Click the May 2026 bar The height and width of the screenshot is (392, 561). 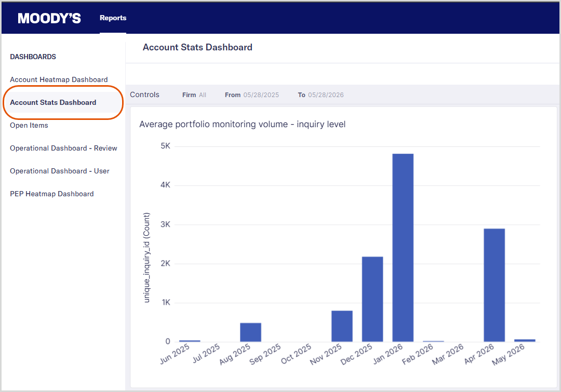[x=525, y=341]
